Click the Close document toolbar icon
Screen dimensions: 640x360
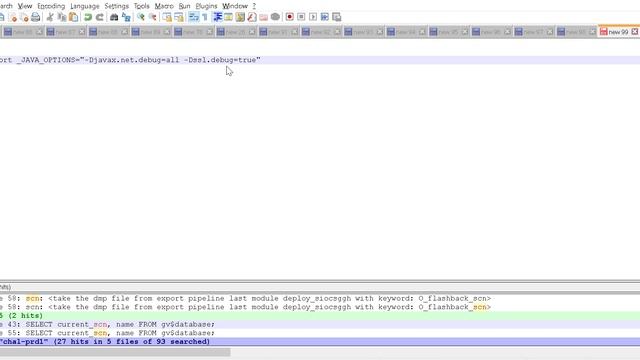click(x=13, y=17)
